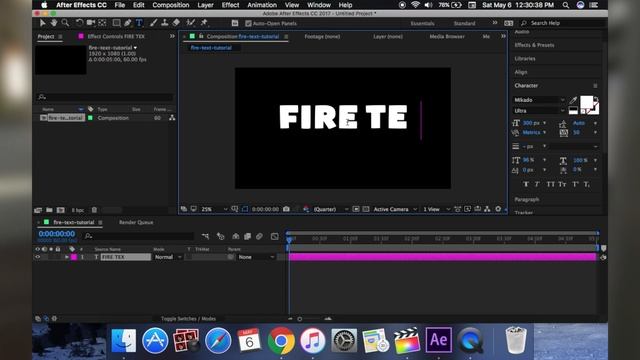Image resolution: width=640 pixels, height=360 pixels.
Task: Open the Quarter resolution dropdown
Action: coord(330,209)
